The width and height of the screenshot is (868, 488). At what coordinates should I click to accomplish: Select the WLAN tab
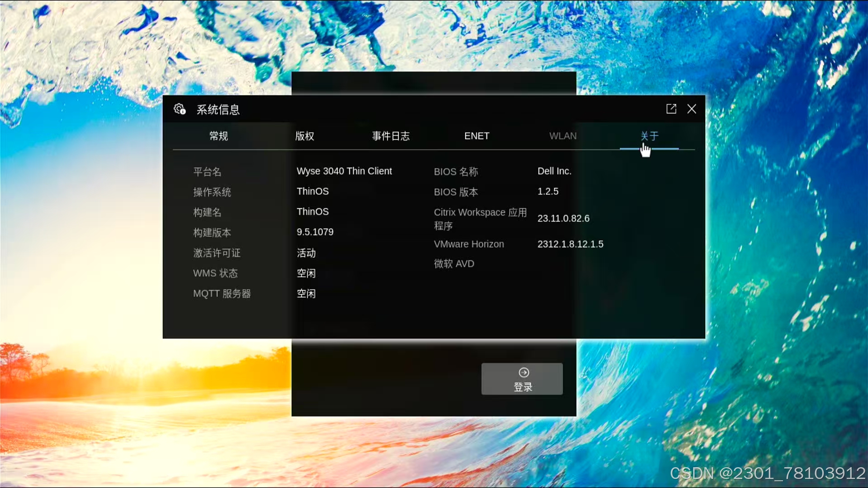[563, 136]
